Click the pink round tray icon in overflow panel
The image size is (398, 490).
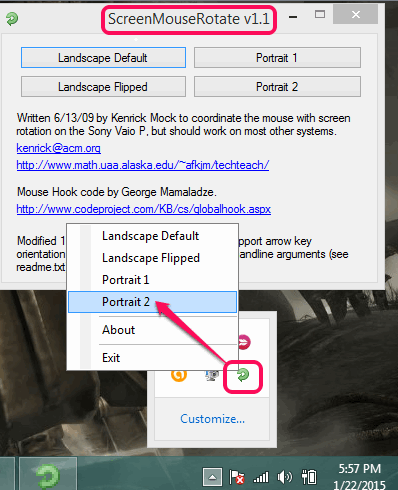click(x=244, y=342)
